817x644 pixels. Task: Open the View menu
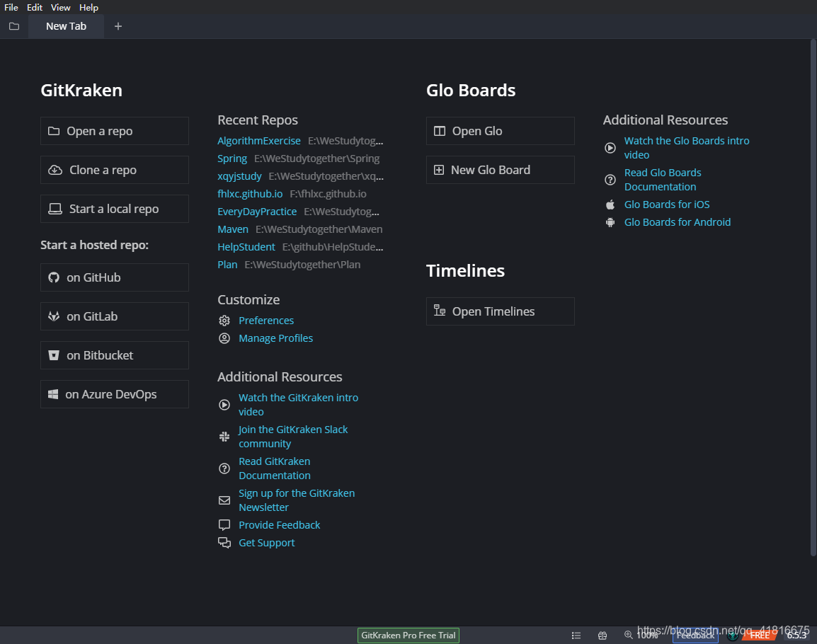pos(60,7)
